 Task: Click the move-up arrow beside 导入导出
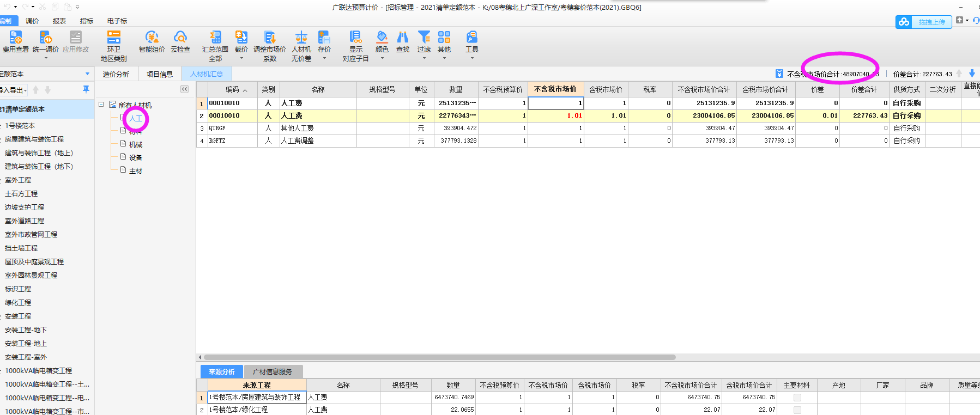pos(36,90)
